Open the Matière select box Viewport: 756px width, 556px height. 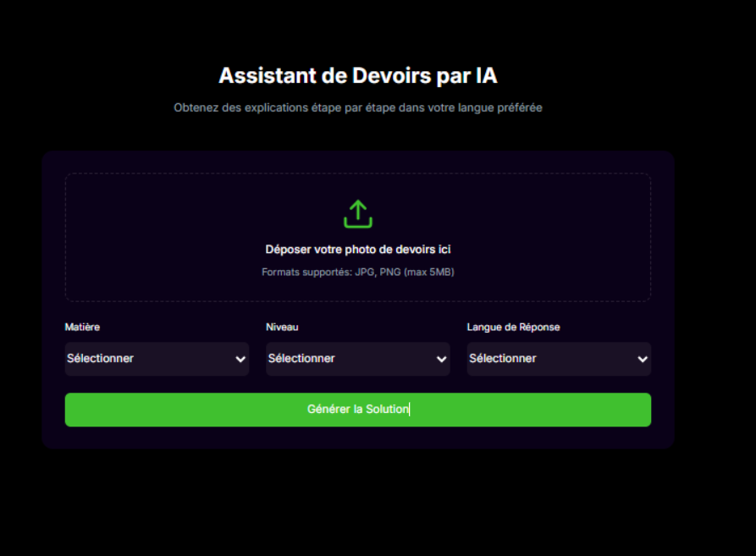coord(157,359)
